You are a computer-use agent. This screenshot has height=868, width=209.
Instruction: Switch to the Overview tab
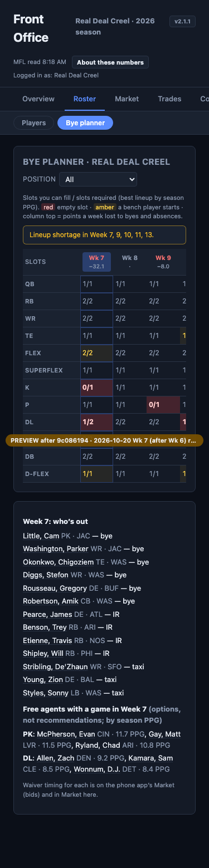click(x=38, y=99)
